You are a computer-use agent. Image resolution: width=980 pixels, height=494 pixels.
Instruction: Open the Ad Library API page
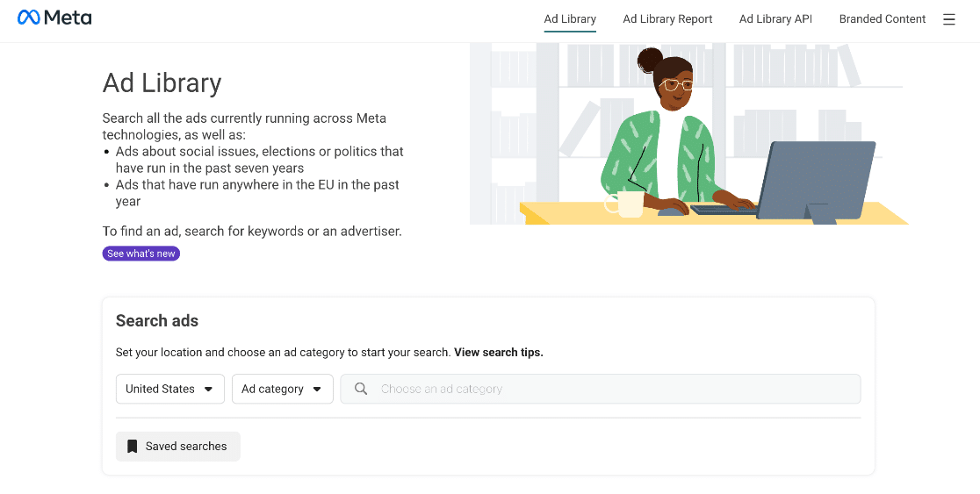pyautogui.click(x=775, y=18)
